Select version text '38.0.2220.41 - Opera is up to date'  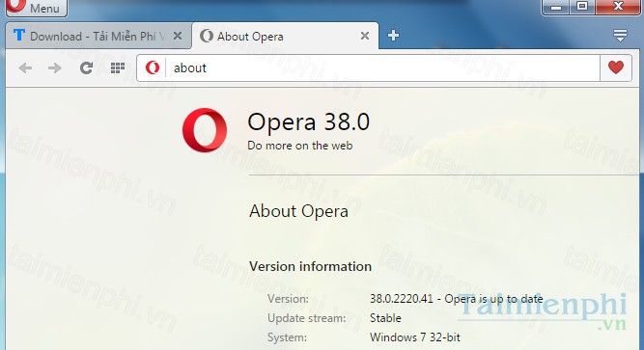tap(457, 299)
